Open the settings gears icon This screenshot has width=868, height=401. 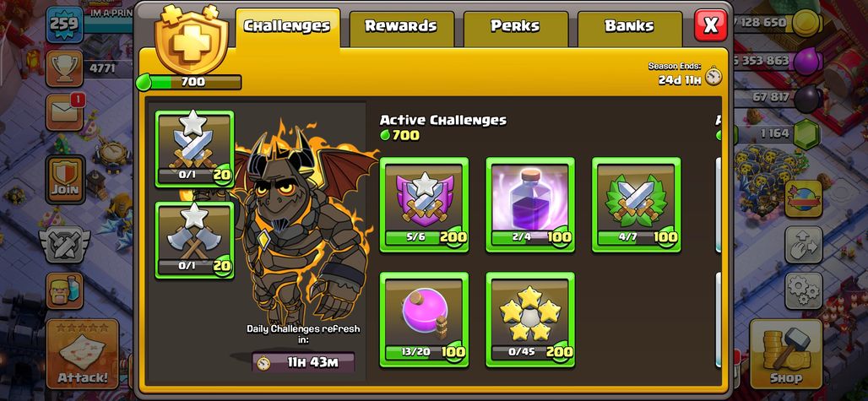pos(803,290)
